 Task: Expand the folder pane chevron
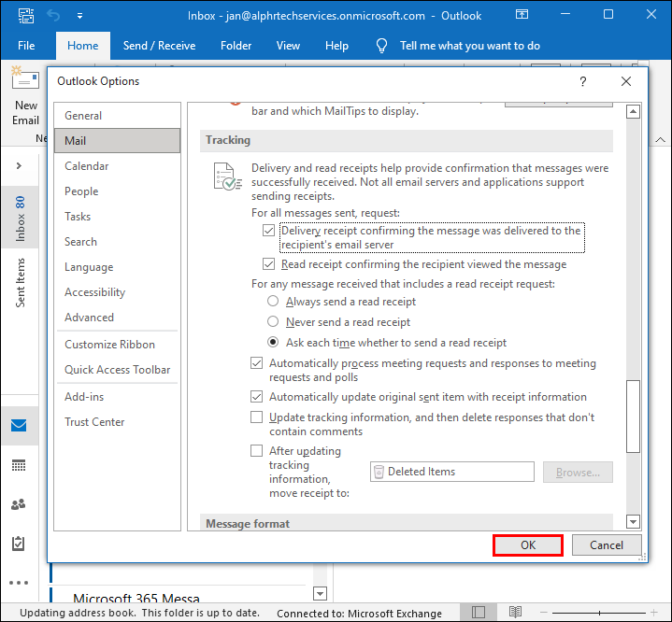(x=19, y=165)
